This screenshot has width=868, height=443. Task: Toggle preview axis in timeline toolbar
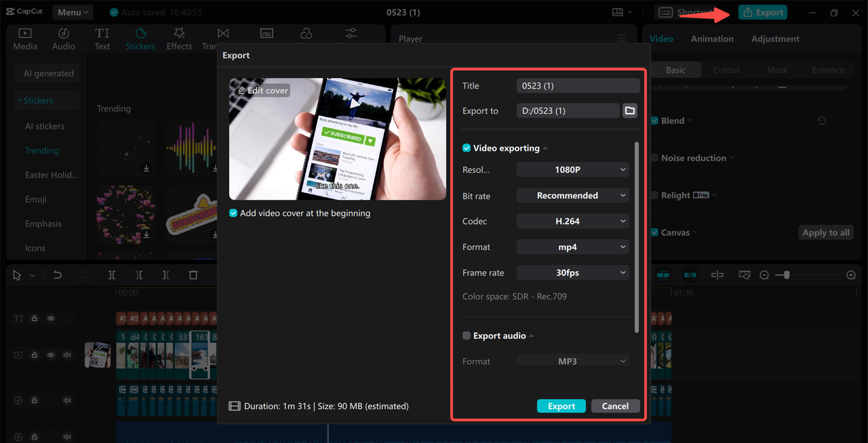717,275
